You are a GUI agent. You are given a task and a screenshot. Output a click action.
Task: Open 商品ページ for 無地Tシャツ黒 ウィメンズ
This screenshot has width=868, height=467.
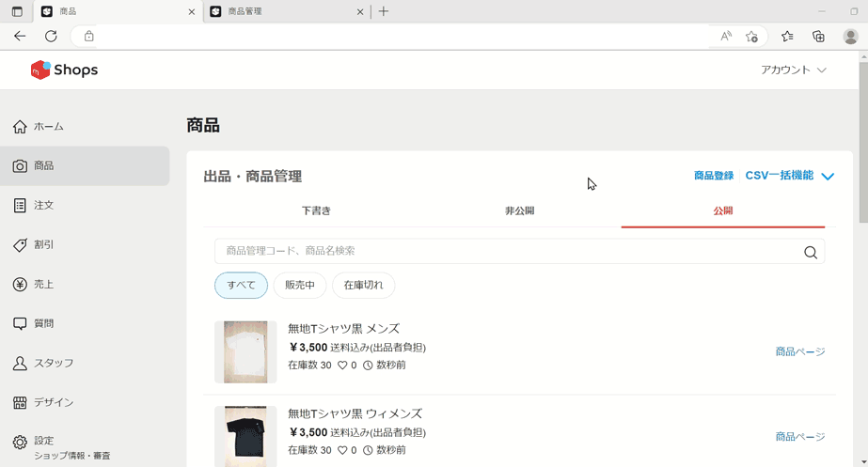coord(800,437)
